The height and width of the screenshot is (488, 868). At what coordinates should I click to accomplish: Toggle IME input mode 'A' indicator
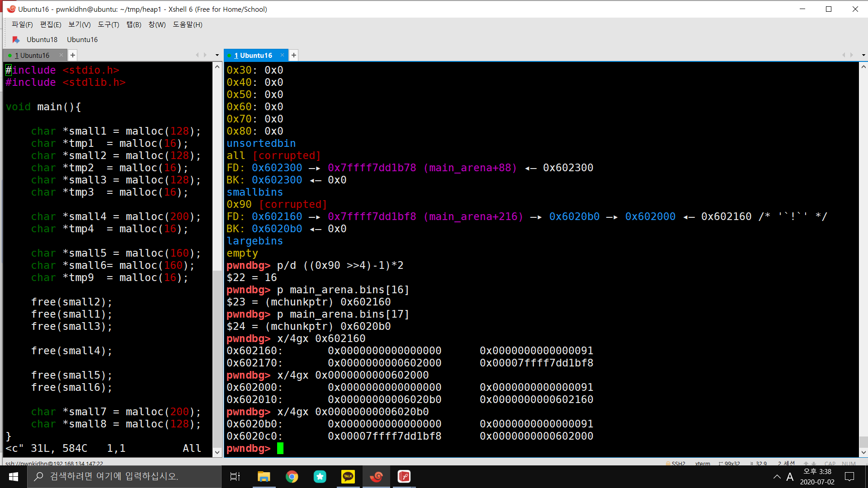(790, 477)
